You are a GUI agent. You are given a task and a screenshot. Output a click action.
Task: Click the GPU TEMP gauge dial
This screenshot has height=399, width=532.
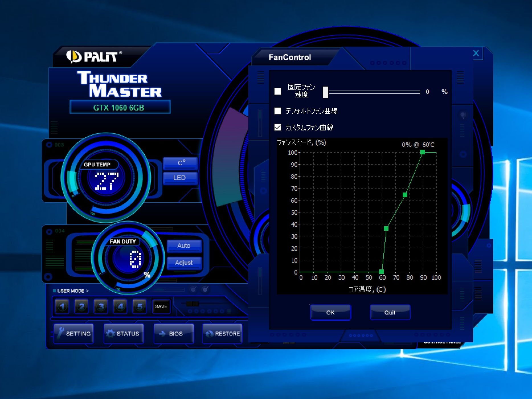click(x=106, y=178)
